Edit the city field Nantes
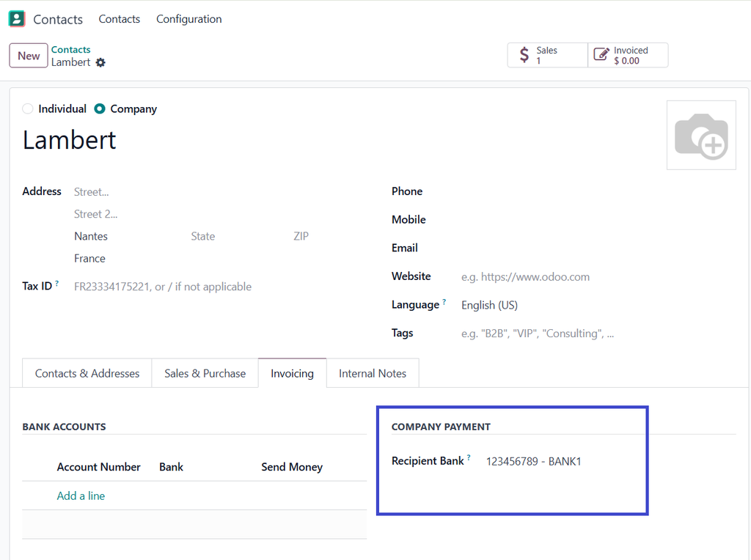Viewport: 751px width, 560px height. pyautogui.click(x=129, y=237)
